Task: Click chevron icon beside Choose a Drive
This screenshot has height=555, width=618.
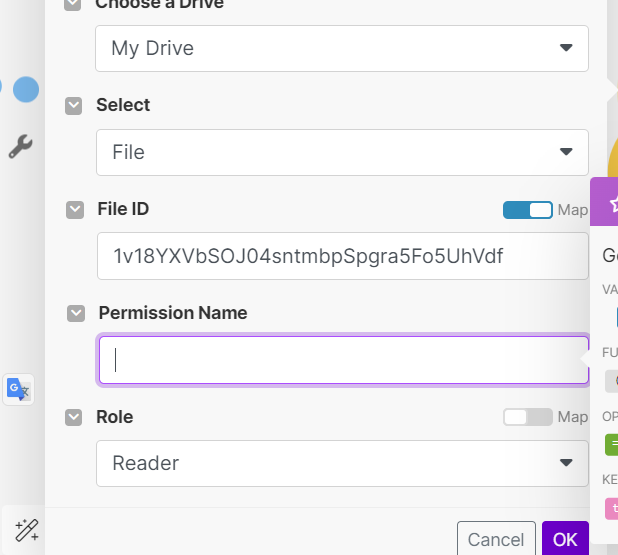Action: (73, 5)
